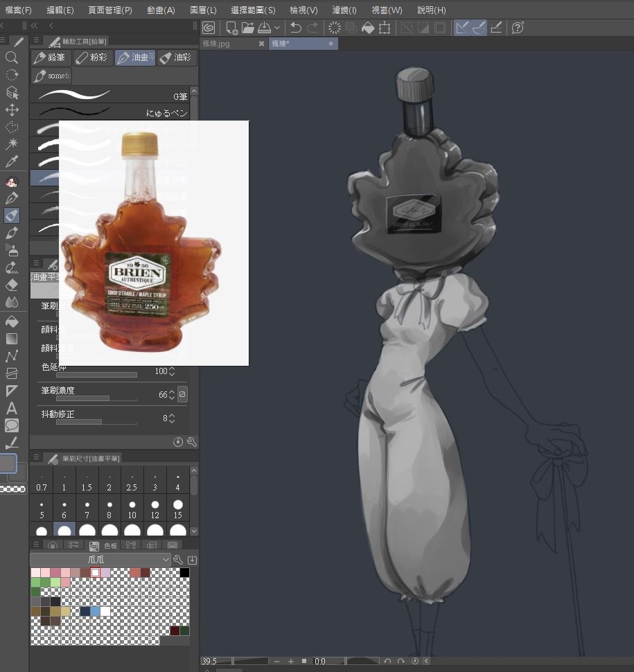Create a new canvas file

coord(231,28)
